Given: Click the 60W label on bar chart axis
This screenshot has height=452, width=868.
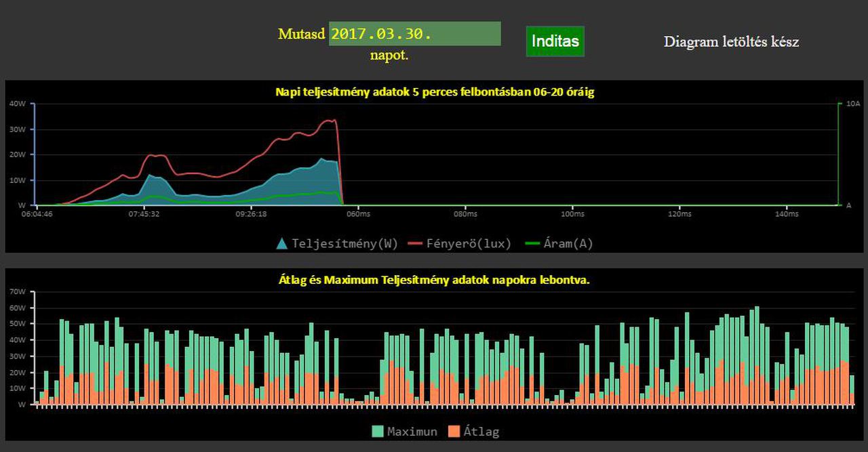Looking at the screenshot, I should (x=18, y=308).
